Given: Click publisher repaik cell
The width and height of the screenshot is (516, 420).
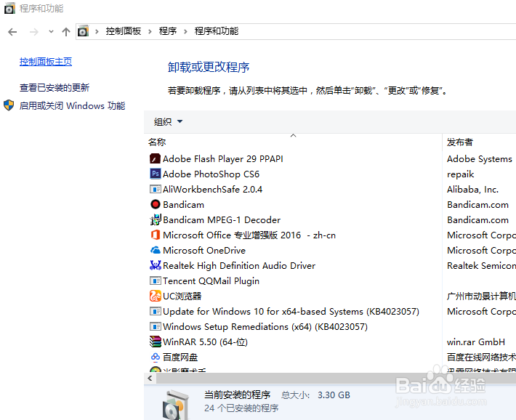Looking at the screenshot, I should pyautogui.click(x=460, y=174).
